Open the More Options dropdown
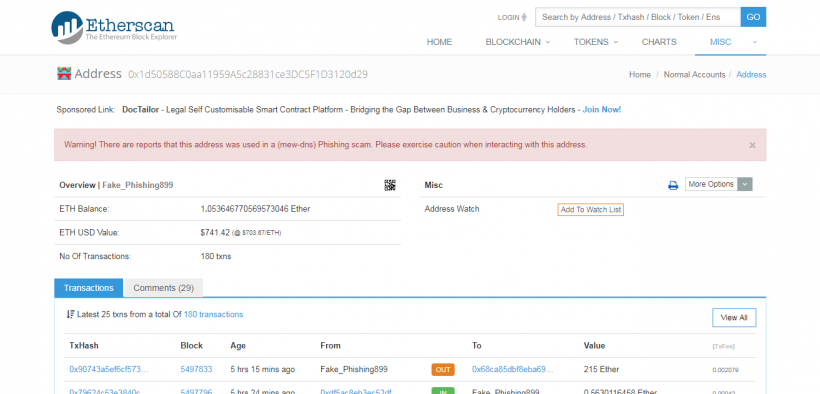Viewport: 820px width, 394px height. (719, 184)
